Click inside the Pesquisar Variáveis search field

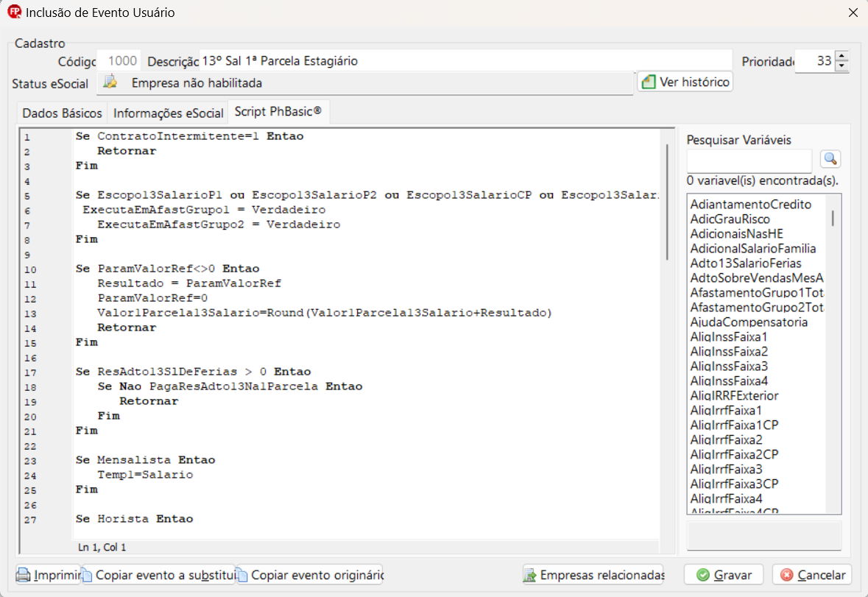[749, 160]
